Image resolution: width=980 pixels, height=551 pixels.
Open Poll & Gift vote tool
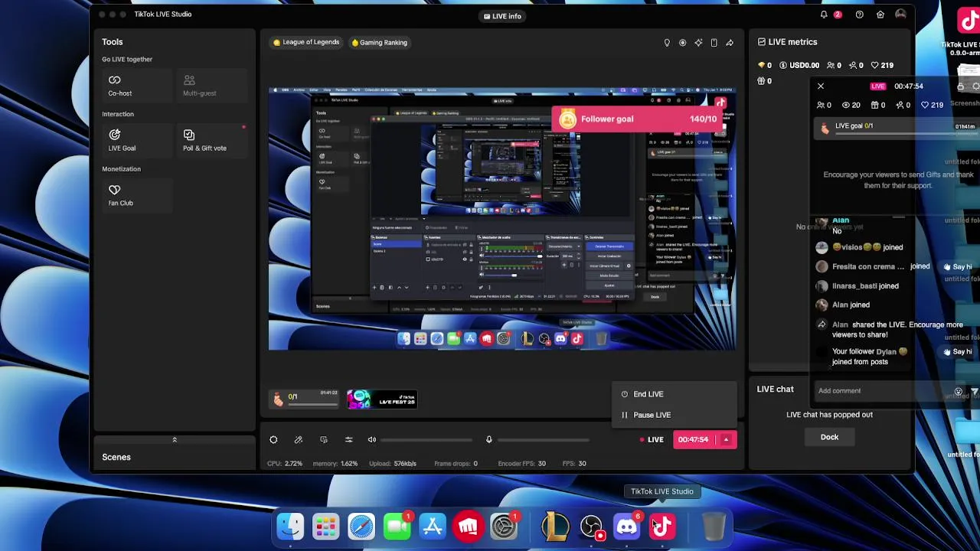(211, 140)
